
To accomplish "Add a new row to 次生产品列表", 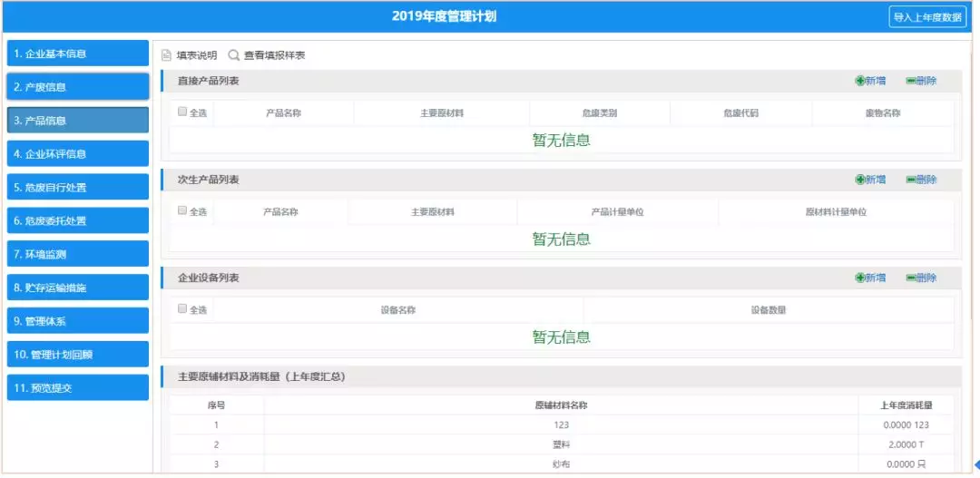I will [870, 180].
